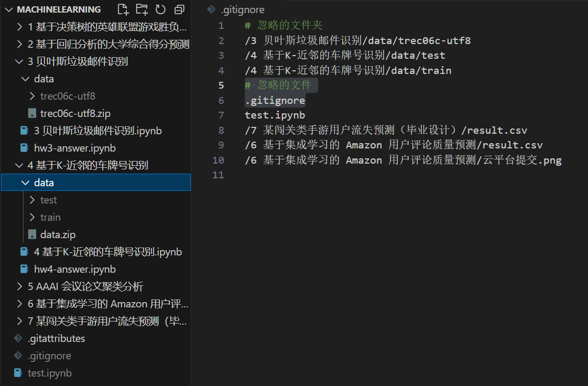Expand the test folder

point(32,200)
